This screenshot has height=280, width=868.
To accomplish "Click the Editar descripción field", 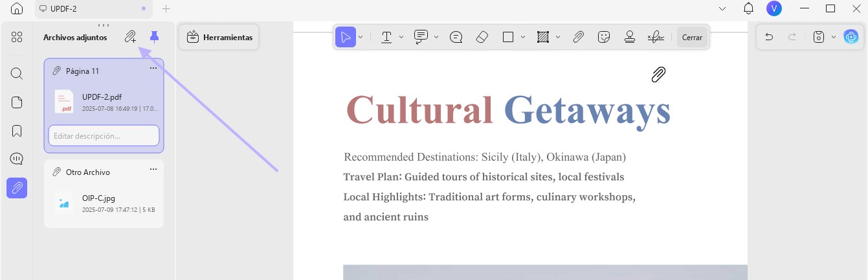I will point(104,135).
